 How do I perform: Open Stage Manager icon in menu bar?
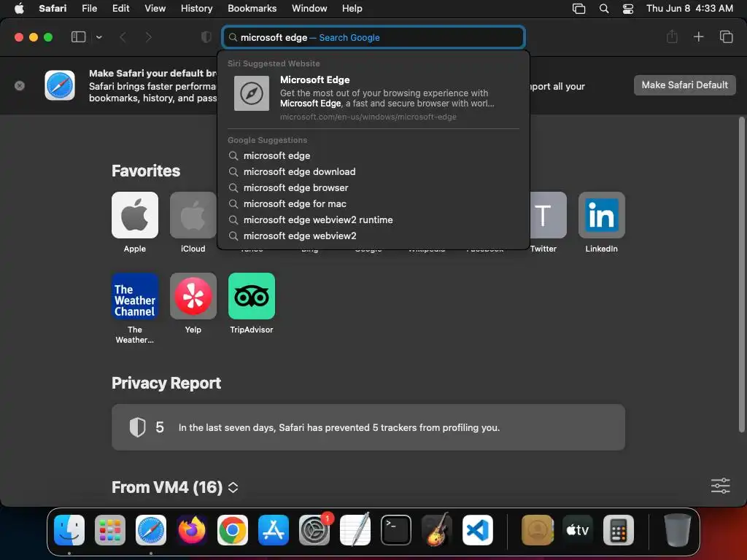click(578, 9)
